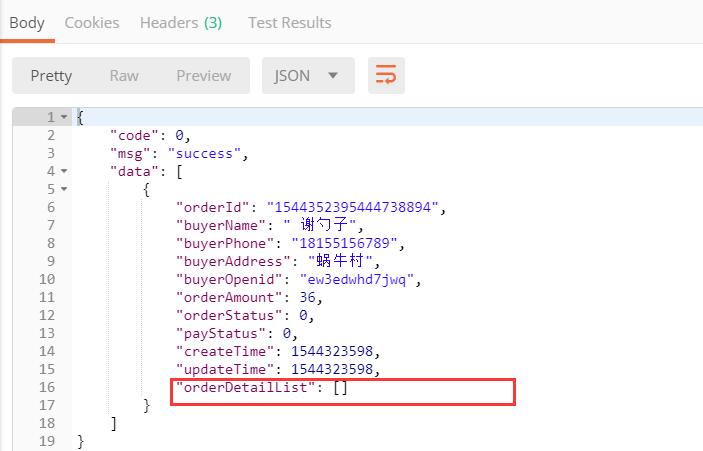703x451 pixels.
Task: Click the "success" msg value
Action: (204, 153)
